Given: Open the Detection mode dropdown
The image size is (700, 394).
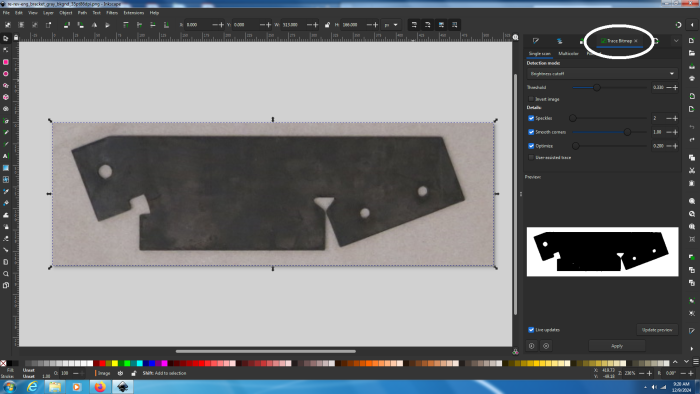Looking at the screenshot, I should [x=602, y=74].
